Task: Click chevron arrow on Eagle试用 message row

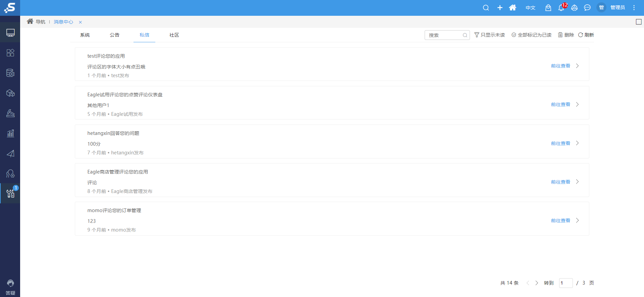Action: [x=577, y=104]
